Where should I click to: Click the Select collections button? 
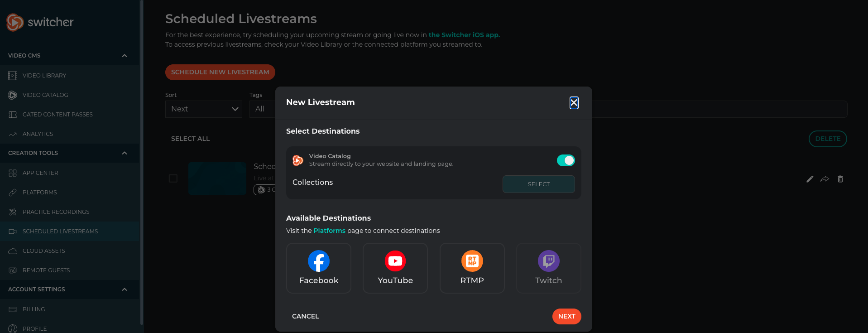[x=539, y=184]
